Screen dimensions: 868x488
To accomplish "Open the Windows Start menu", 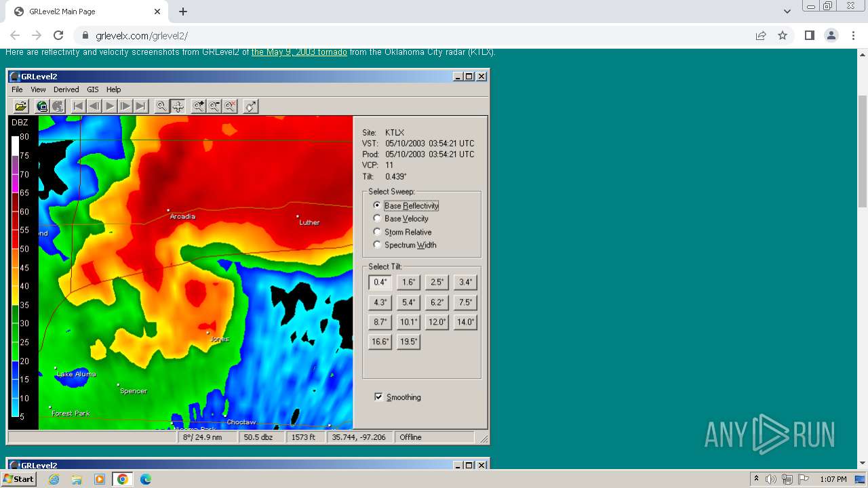I will point(18,479).
